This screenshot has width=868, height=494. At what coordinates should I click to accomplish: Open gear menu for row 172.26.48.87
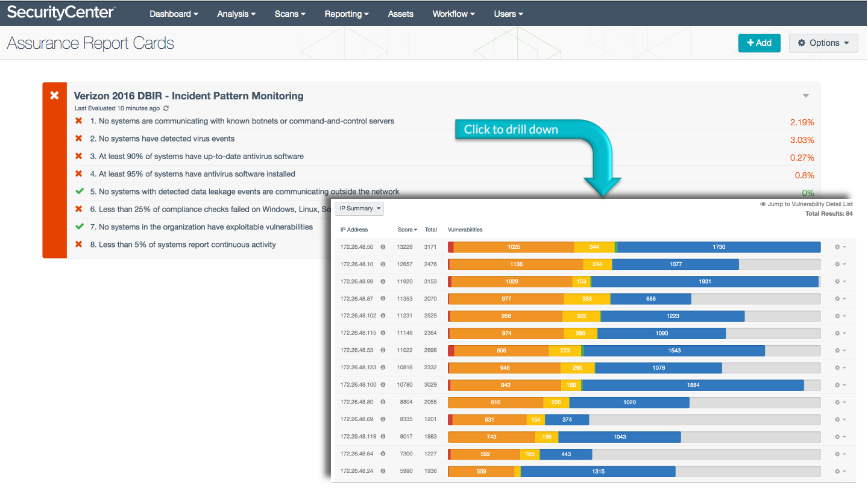[x=840, y=299]
